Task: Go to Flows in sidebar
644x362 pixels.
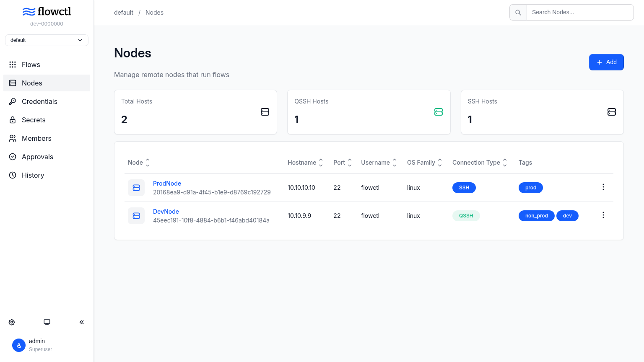Action: (47, 65)
